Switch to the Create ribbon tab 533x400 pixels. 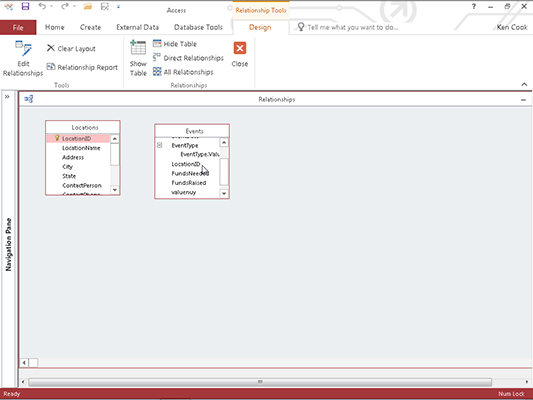click(x=90, y=27)
